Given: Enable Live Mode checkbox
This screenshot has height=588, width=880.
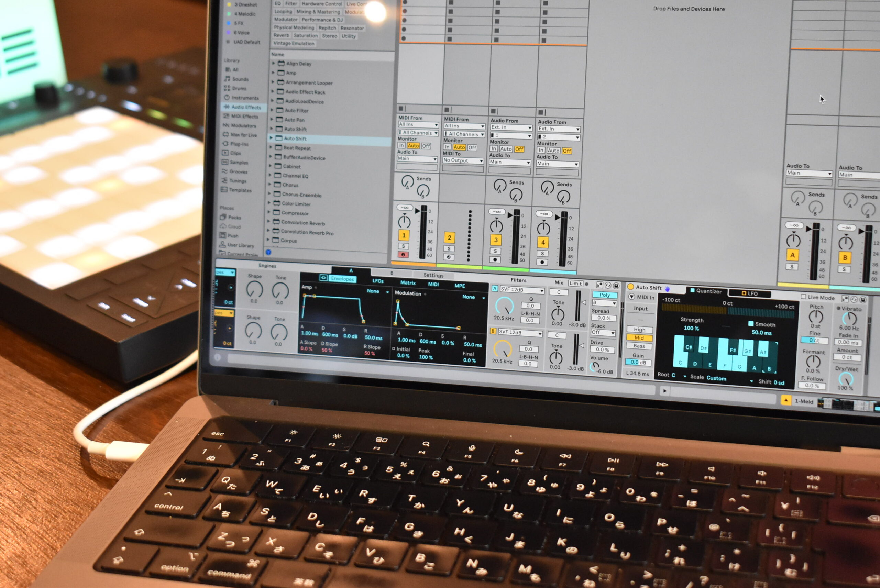Looking at the screenshot, I should pos(803,297).
